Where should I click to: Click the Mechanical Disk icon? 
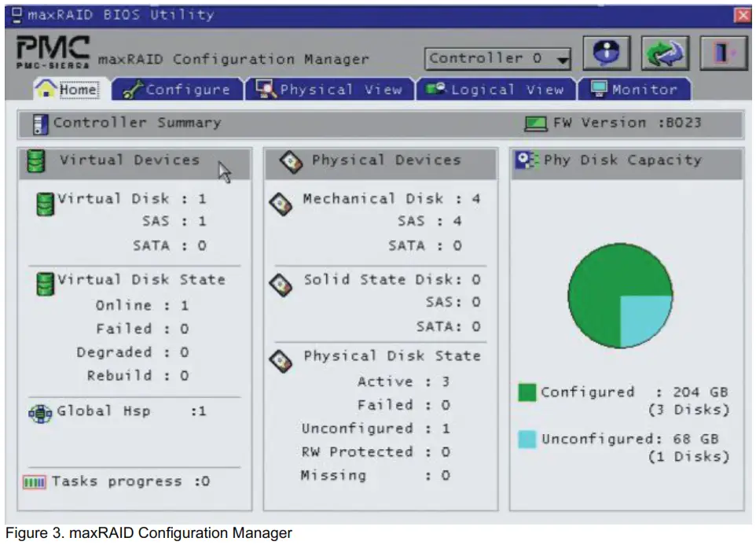281,204
